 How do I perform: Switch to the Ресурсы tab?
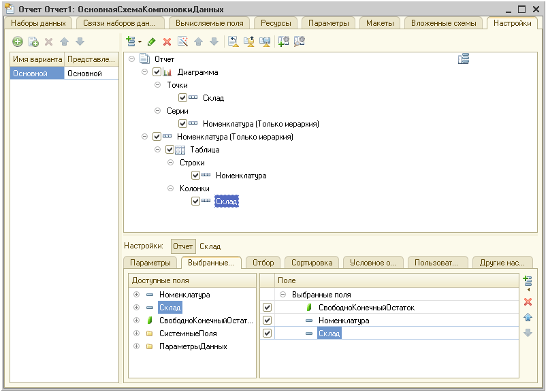(x=276, y=23)
